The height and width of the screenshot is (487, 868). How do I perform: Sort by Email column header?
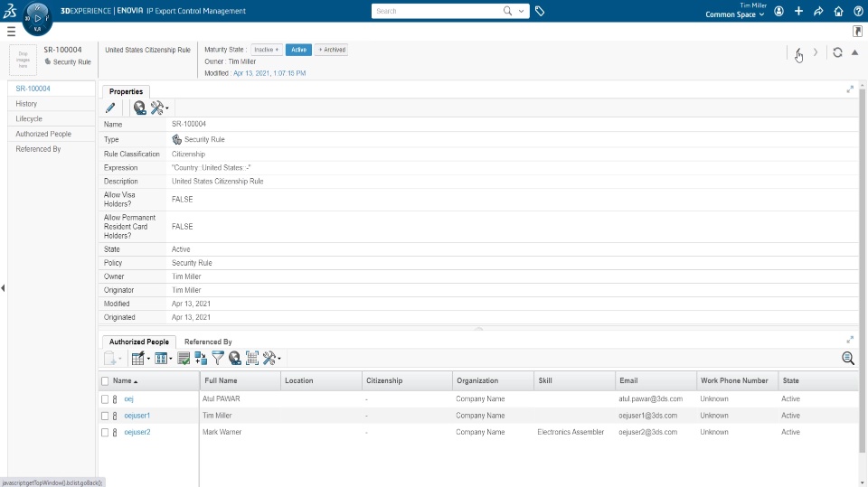pos(628,380)
